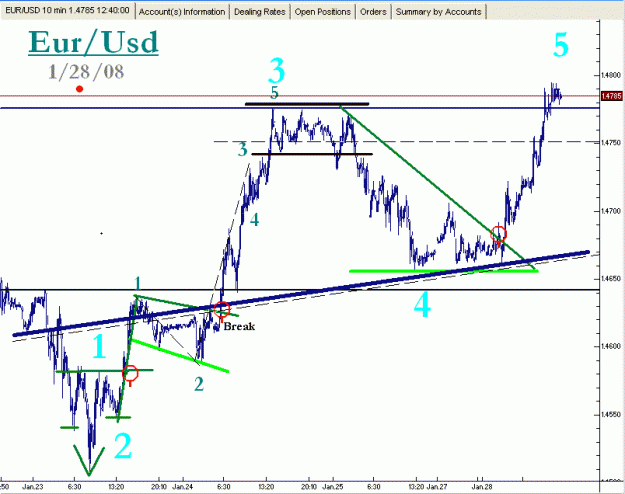This screenshot has height=494, width=625.
Task: Select the 1/28/08 date label
Action: [x=86, y=72]
